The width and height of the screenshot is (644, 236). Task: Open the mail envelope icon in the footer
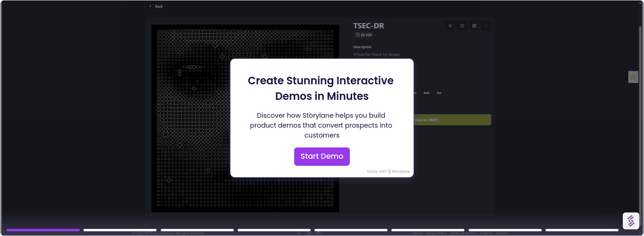coord(319,233)
